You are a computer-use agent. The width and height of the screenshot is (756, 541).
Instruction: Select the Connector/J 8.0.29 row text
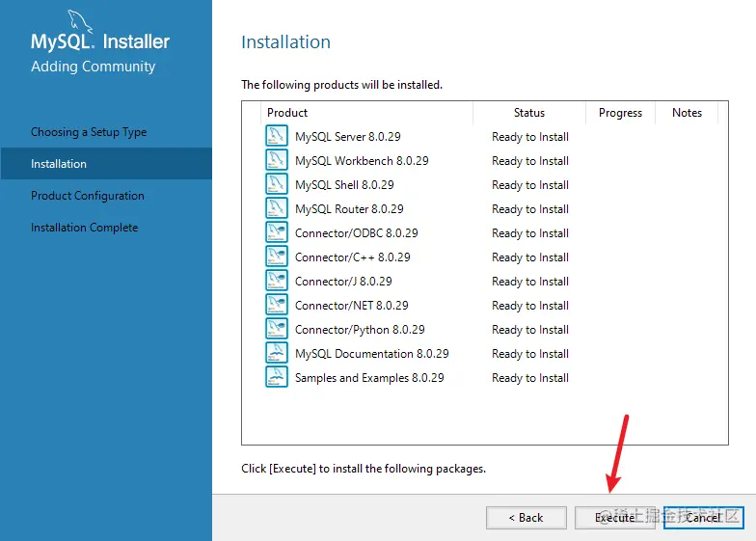click(x=343, y=282)
